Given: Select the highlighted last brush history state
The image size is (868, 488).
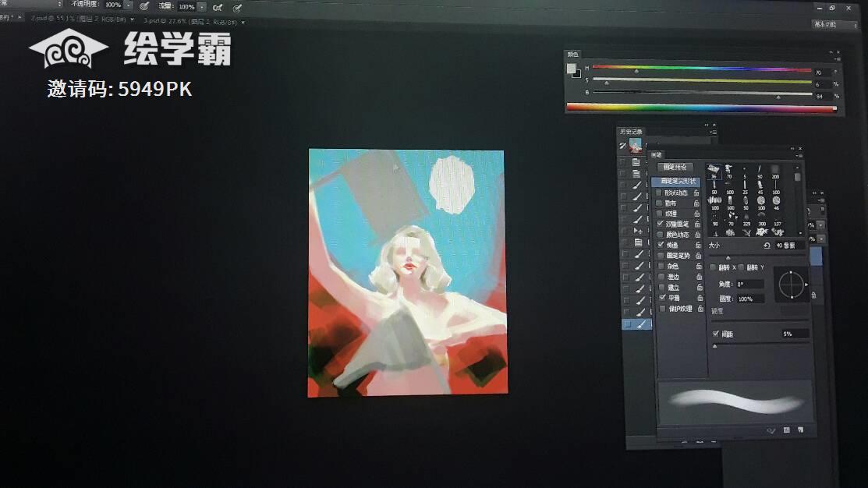Looking at the screenshot, I should (636, 324).
